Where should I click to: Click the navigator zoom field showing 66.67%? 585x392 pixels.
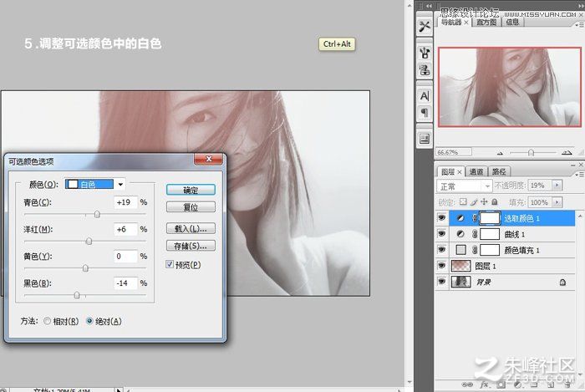coord(454,152)
